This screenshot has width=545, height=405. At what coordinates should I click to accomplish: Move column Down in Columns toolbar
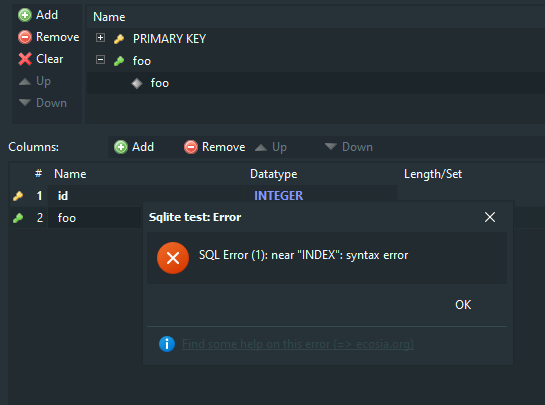(x=349, y=147)
